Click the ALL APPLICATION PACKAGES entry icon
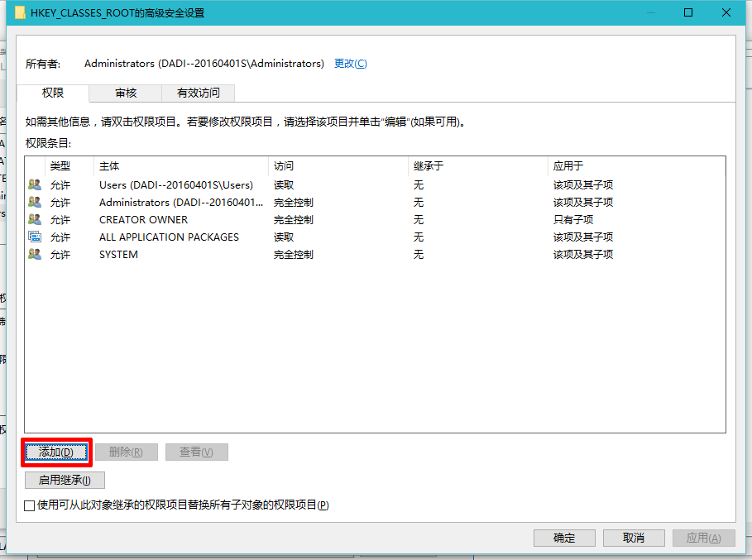The image size is (752, 560). [x=35, y=237]
